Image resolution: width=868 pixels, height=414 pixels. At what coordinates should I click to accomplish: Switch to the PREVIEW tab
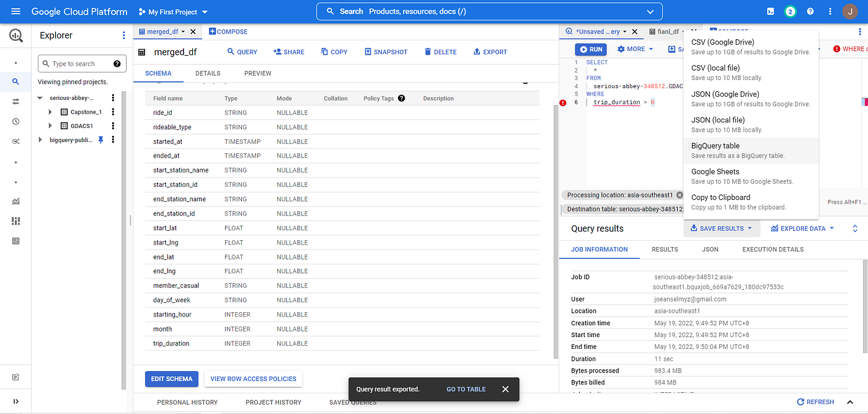click(x=257, y=73)
